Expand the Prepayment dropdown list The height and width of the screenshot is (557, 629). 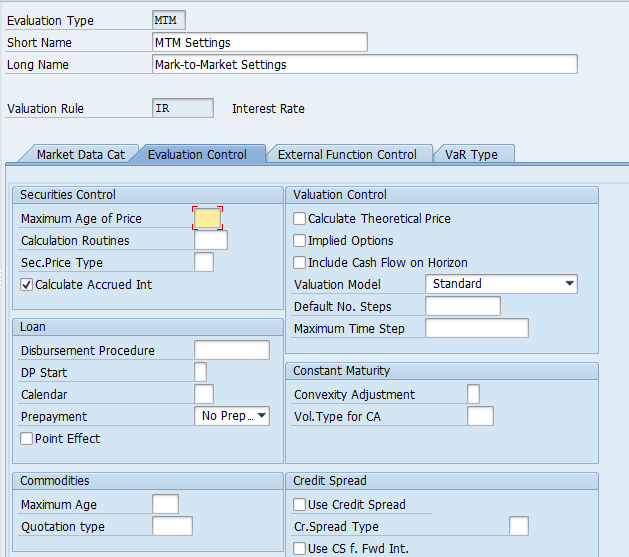(232, 416)
